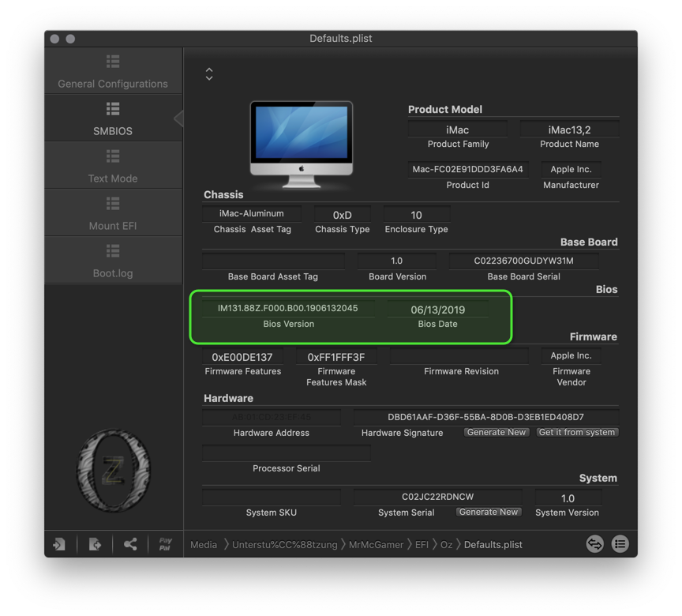This screenshot has height=616, width=682.
Task: Generate a new Hardware Signature
Action: [497, 432]
